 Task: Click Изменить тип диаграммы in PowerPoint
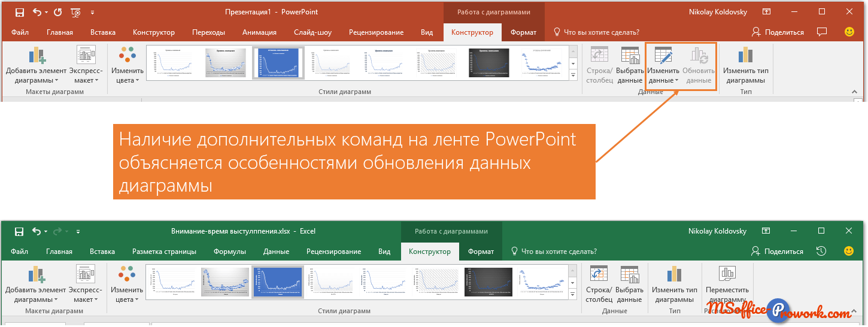click(745, 65)
